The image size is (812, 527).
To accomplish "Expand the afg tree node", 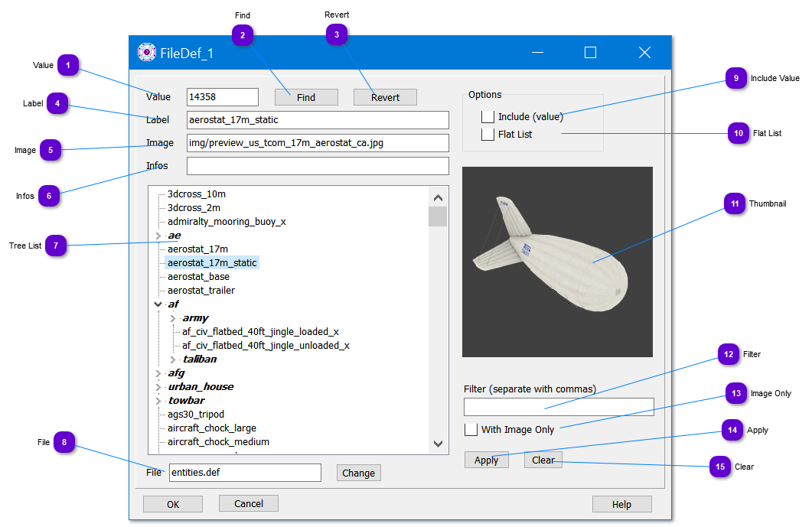I will pyautogui.click(x=158, y=373).
